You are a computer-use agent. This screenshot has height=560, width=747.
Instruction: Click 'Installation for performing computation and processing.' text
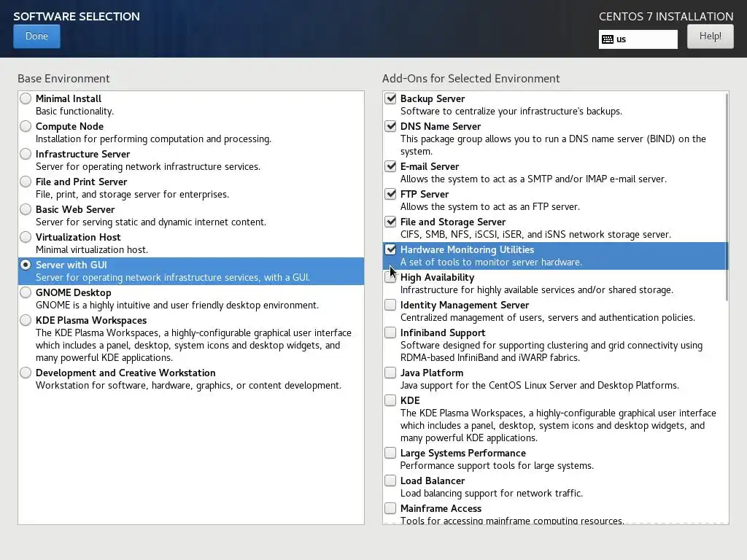(153, 139)
